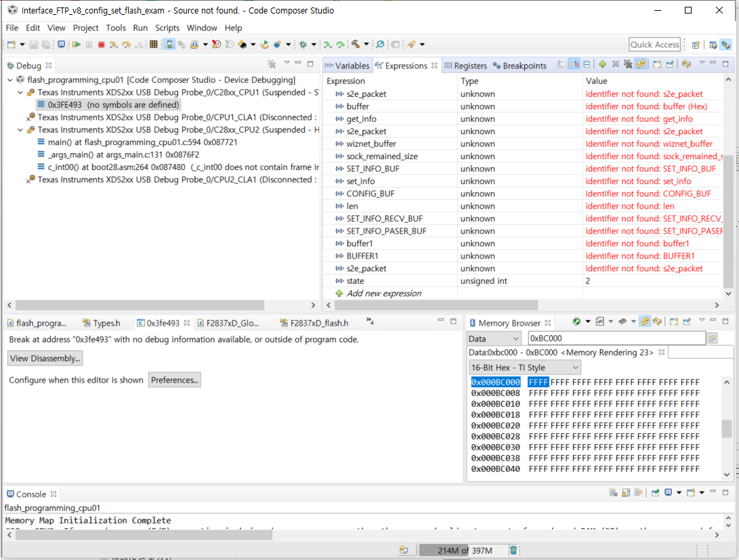Collapse the flash_programming_cpu01 debug tree node
This screenshot has width=739, height=560.
[x=10, y=80]
